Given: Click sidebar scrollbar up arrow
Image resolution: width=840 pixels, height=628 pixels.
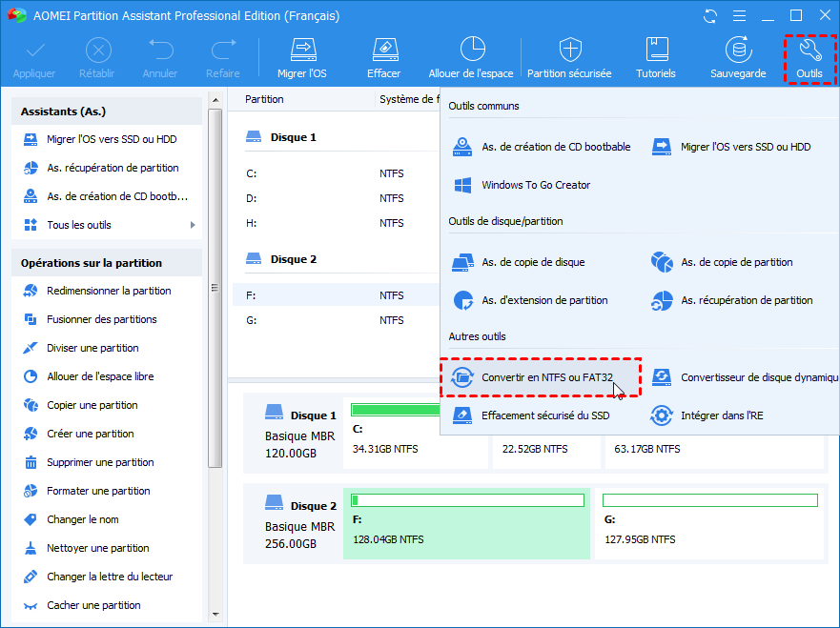Looking at the screenshot, I should tap(215, 100).
